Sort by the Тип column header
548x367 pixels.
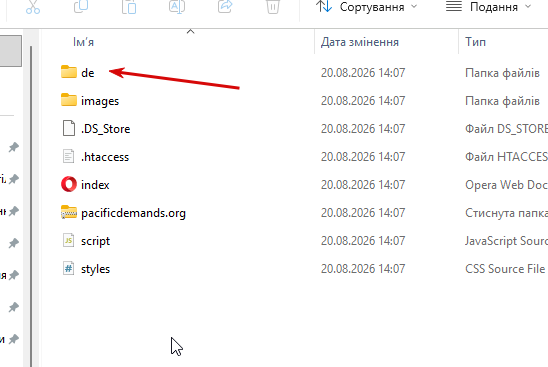click(475, 42)
